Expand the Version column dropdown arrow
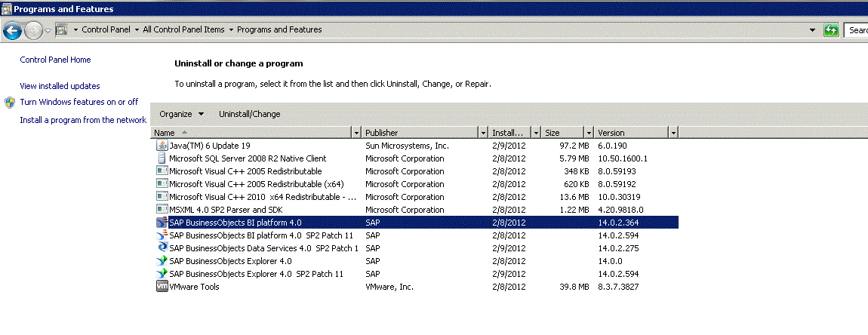The image size is (868, 335). coord(673,133)
